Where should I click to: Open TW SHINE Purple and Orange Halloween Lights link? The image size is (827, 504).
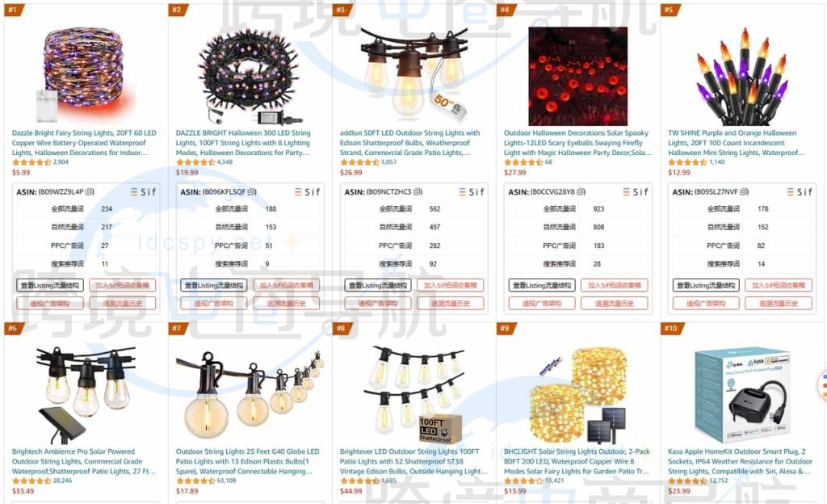737,143
